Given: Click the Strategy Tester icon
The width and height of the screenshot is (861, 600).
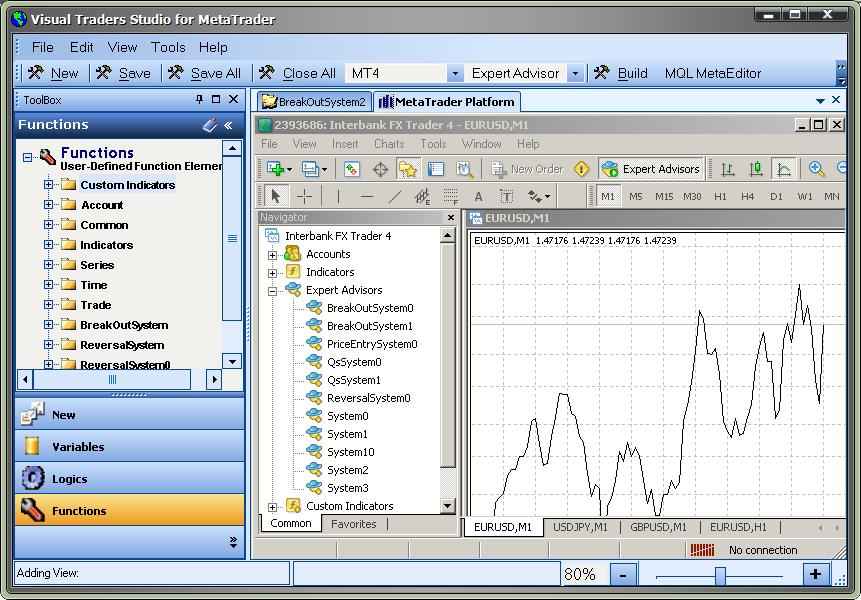Looking at the screenshot, I should (x=465, y=169).
